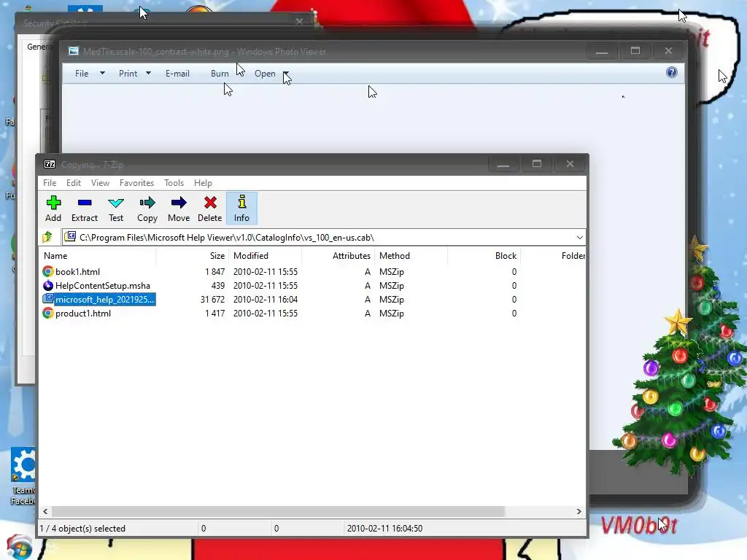The width and height of the screenshot is (747, 560).
Task: Sort the file list by Name column
Action: [x=98, y=256]
